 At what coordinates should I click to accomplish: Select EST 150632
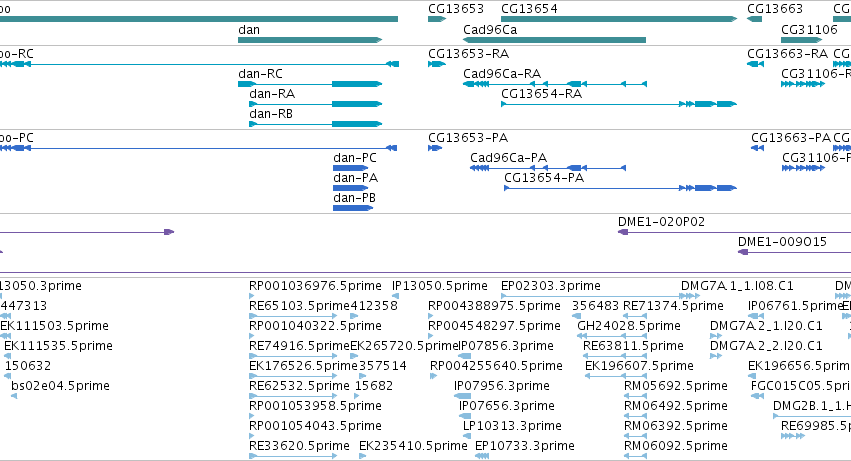click(x=28, y=367)
